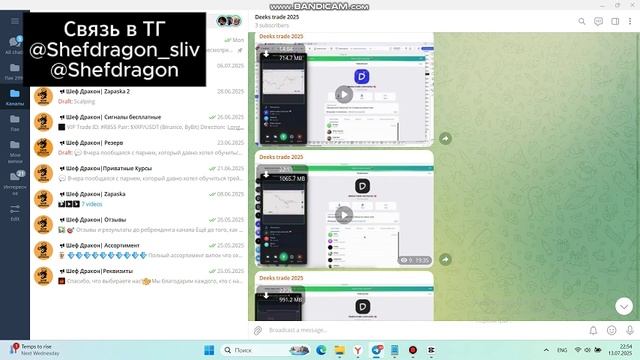This screenshot has height=360, width=640.
Task: Open the All chats folder
Action: (x=15, y=45)
